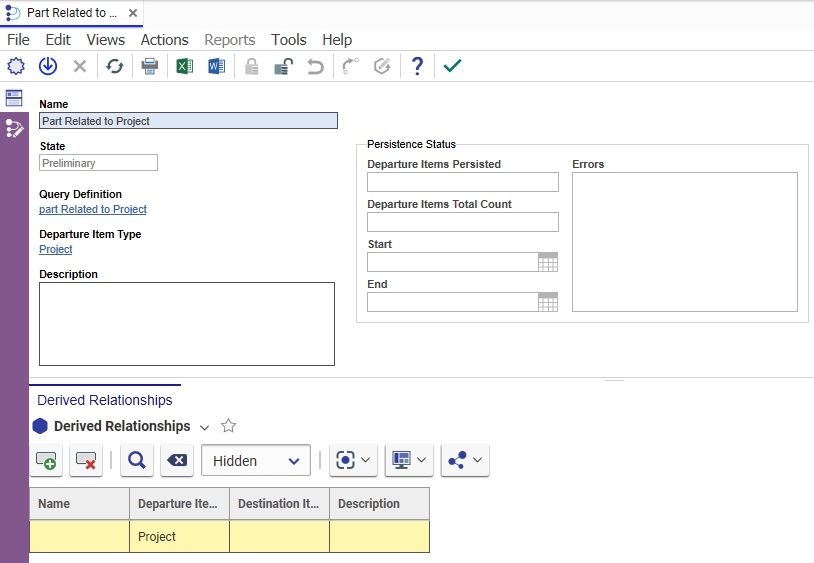Click the Description text area
Viewport: 814px width, 563px height.
click(x=187, y=324)
